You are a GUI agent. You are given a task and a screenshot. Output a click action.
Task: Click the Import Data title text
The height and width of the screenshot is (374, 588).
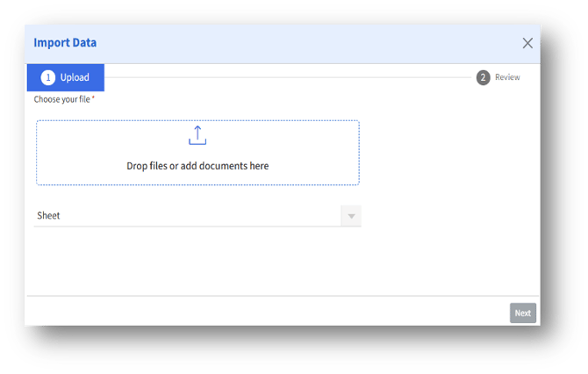click(65, 42)
